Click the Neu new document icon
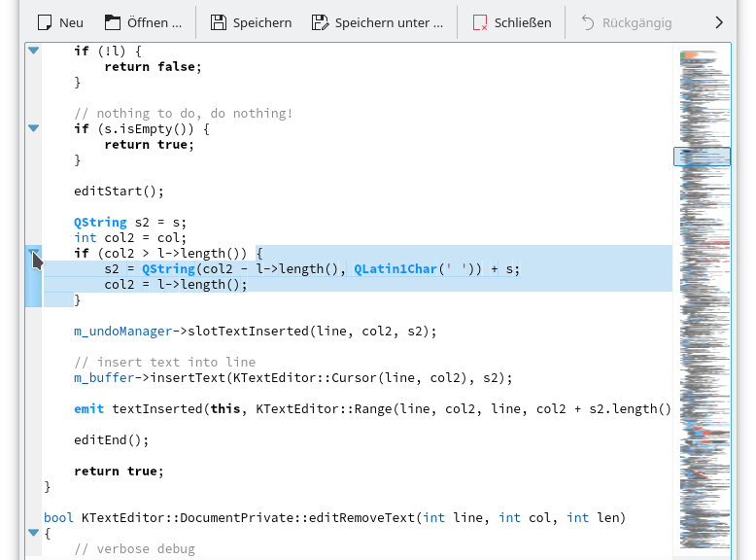 (x=43, y=22)
